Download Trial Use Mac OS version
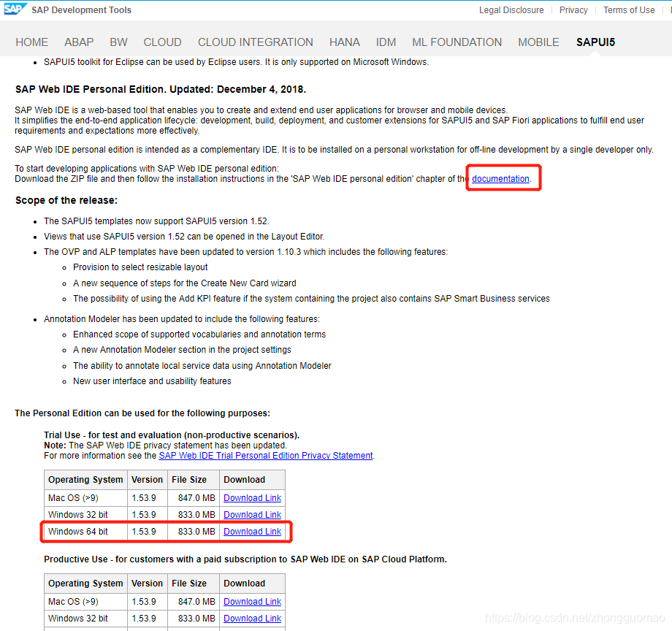 point(253,498)
